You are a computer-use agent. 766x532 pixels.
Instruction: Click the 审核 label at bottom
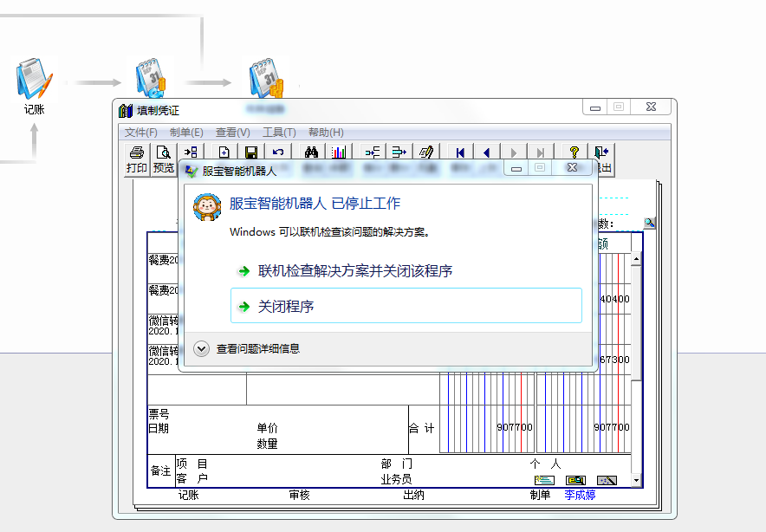pyautogui.click(x=300, y=495)
